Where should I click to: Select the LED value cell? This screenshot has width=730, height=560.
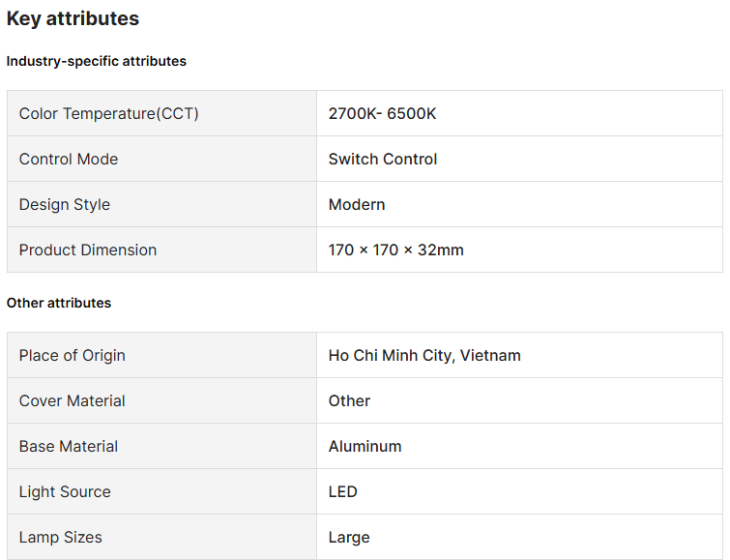pyautogui.click(x=343, y=492)
